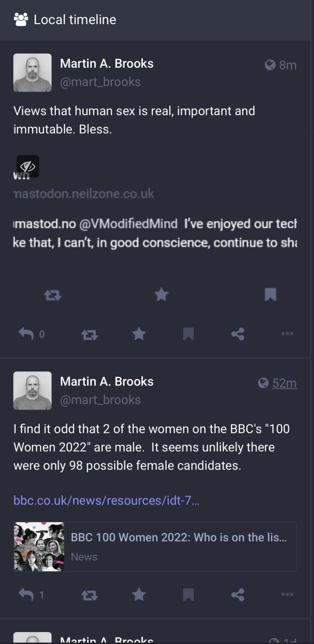Bookmark the second post
Viewport: 314px width, 644px height.
(x=188, y=594)
